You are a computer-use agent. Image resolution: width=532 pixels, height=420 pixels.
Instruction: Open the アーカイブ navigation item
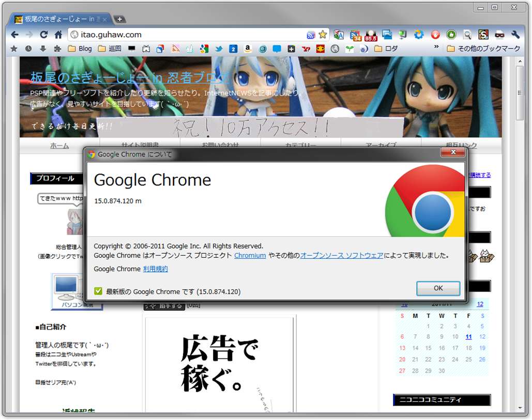(x=381, y=145)
